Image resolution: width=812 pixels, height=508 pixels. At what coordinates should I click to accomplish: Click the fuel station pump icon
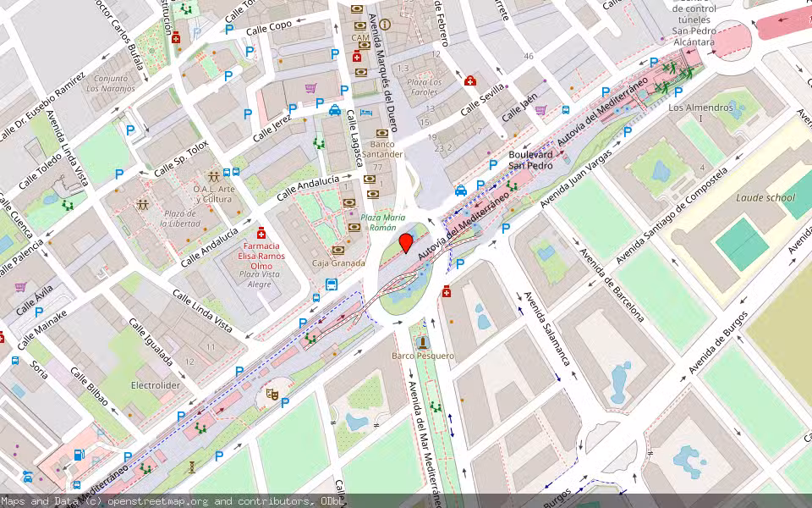click(x=79, y=455)
